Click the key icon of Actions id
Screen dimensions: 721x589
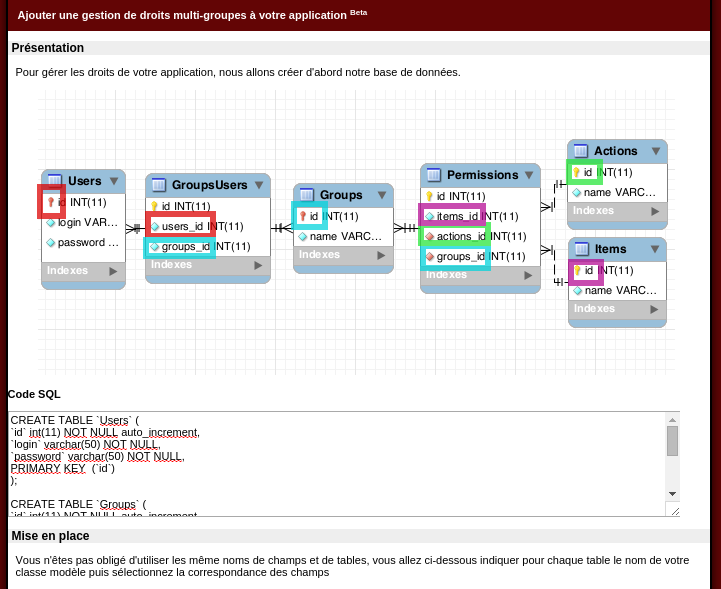point(576,172)
